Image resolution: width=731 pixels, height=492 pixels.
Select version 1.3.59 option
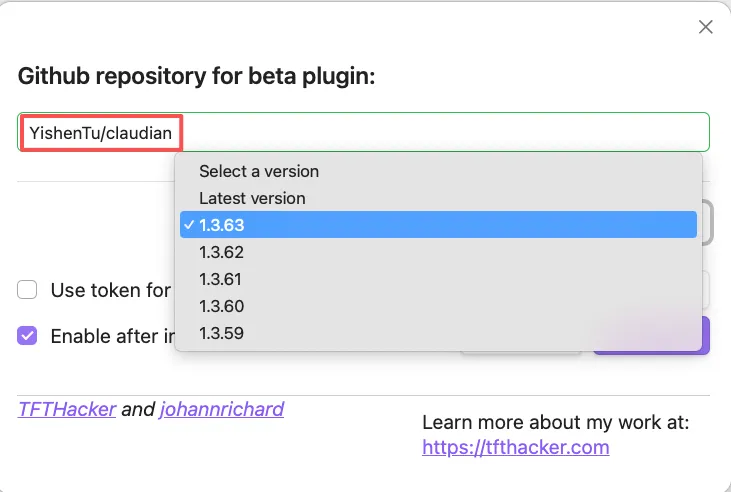click(x=221, y=333)
